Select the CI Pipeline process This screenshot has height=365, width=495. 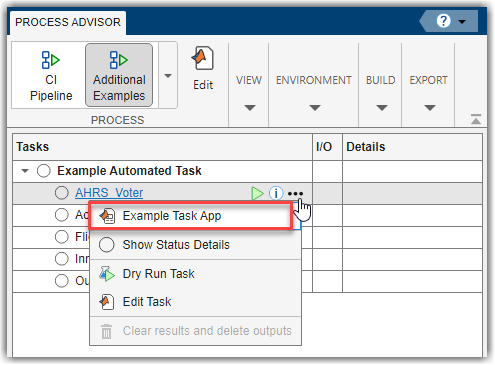point(51,75)
